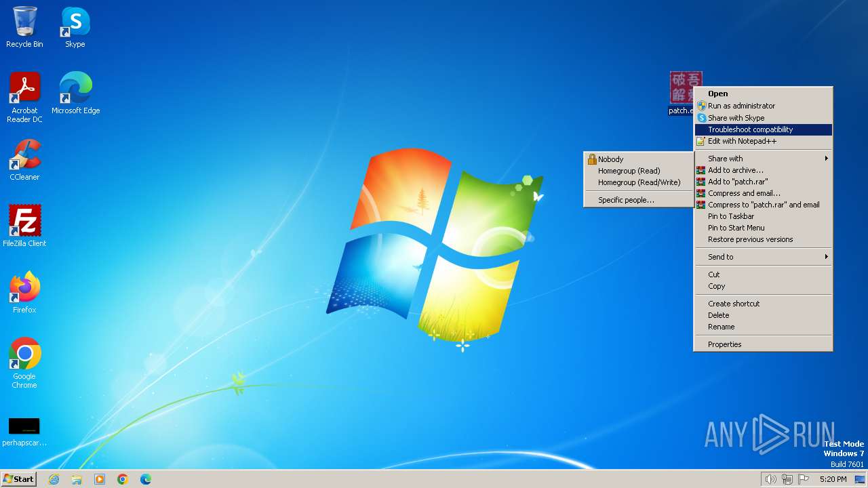Choose Add to archive... option
The image size is (868, 488).
pos(764,170)
